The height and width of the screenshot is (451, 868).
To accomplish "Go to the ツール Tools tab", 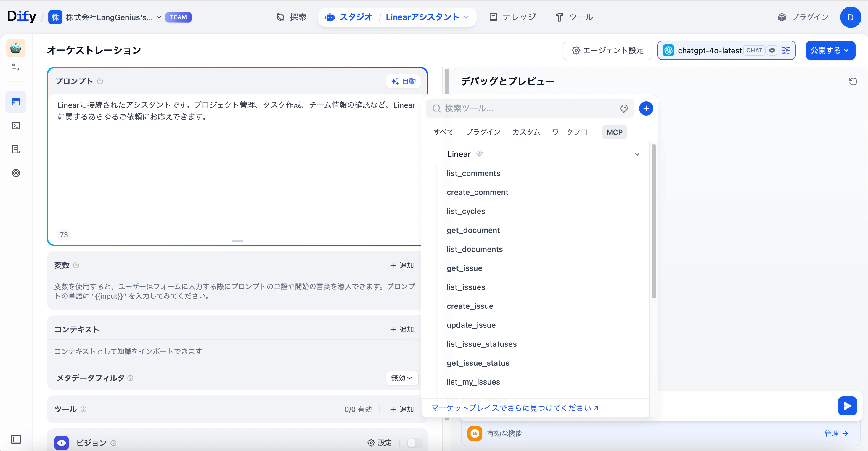I will click(575, 17).
